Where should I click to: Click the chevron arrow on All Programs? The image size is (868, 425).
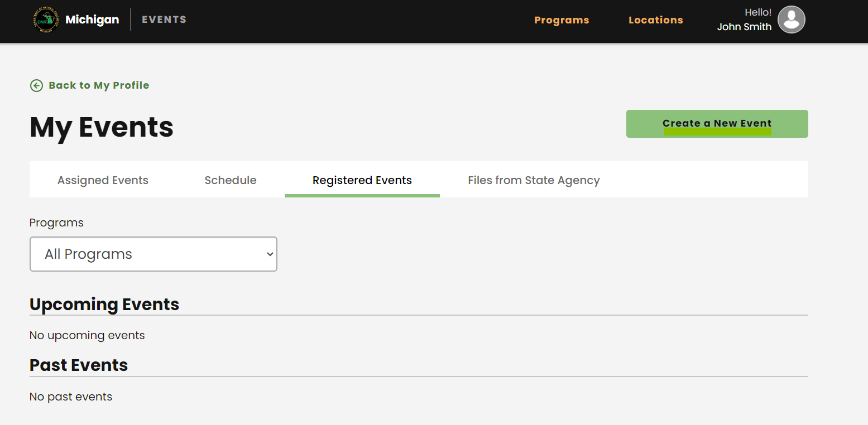(x=270, y=254)
